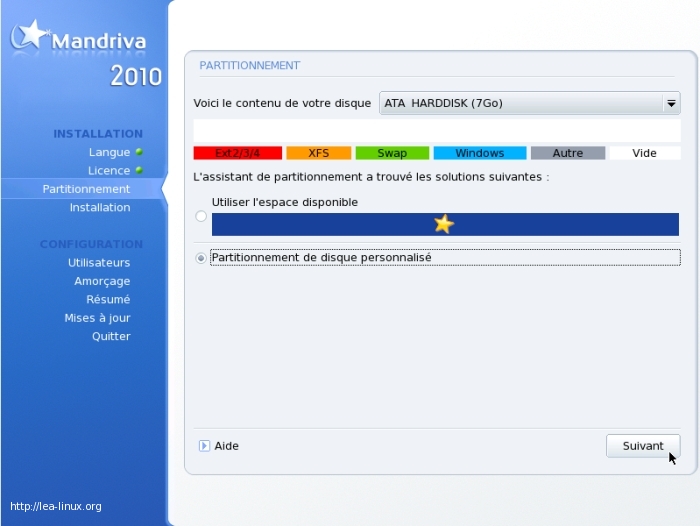Viewport: 700px width, 526px height.
Task: Click the orange XFS legend swatch
Action: pyautogui.click(x=318, y=153)
